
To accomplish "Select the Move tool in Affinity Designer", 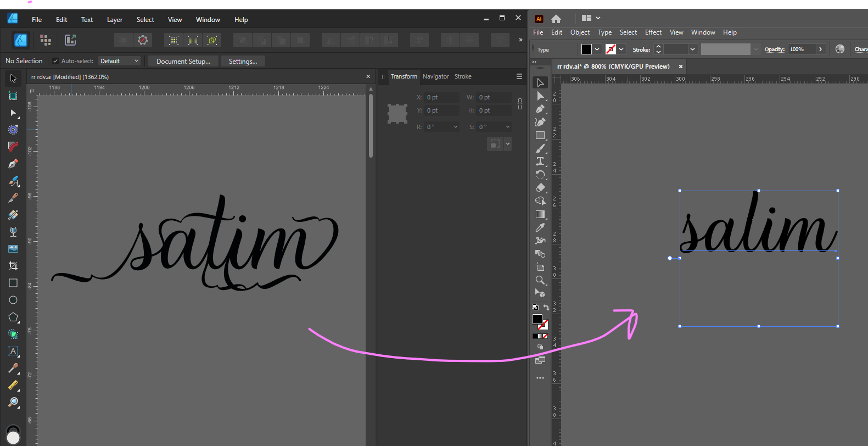I will point(13,79).
